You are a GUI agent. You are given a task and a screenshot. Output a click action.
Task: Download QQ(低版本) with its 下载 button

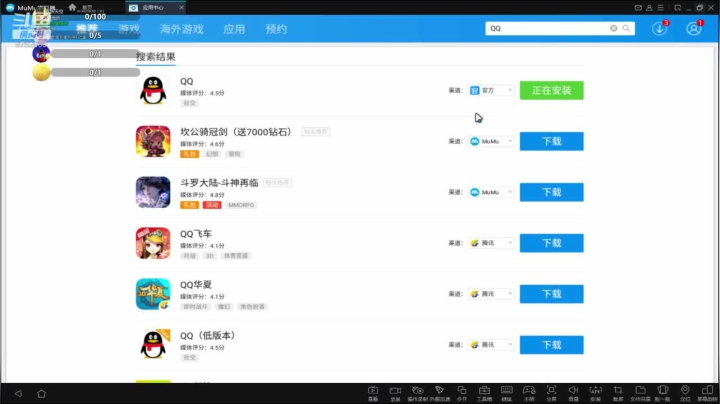click(551, 345)
